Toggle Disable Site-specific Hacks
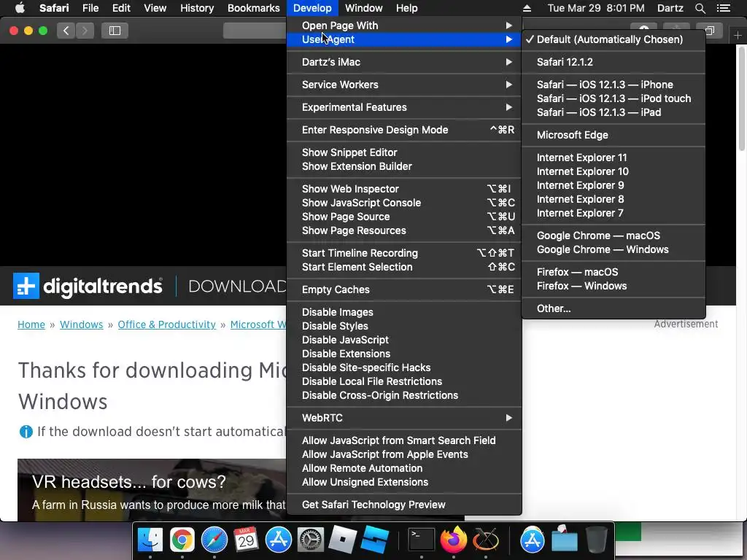The width and height of the screenshot is (747, 560). click(404, 367)
